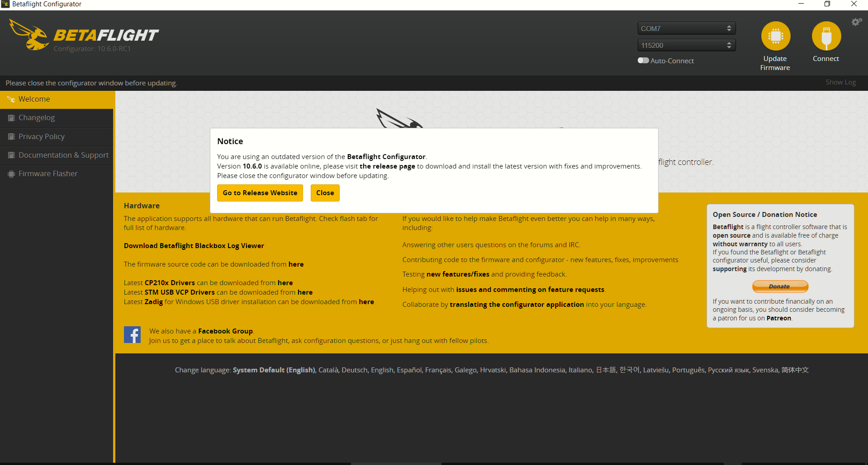
Task: Change language to 日本語
Action: (606, 370)
